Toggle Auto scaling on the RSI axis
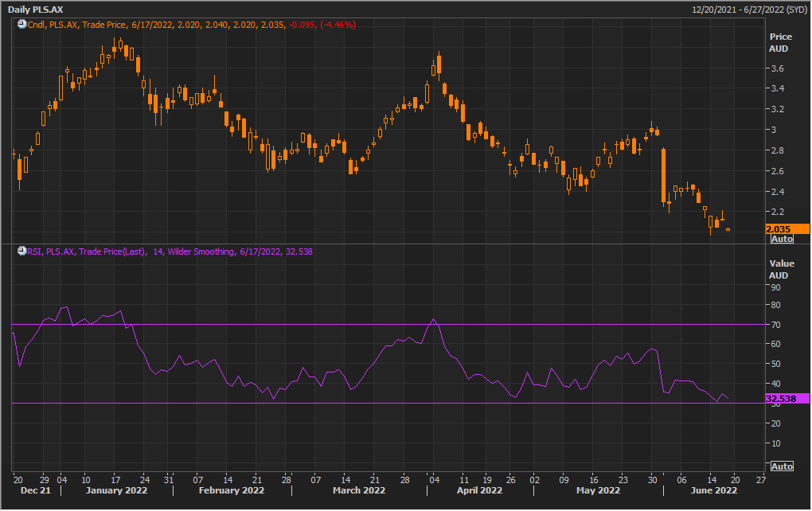Screen dimensions: 812x511 tap(782, 466)
